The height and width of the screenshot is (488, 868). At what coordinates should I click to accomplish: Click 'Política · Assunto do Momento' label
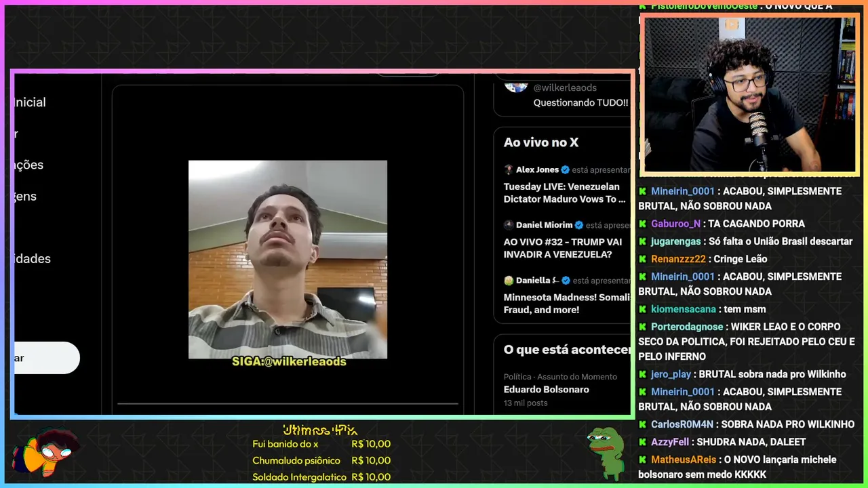point(560,376)
